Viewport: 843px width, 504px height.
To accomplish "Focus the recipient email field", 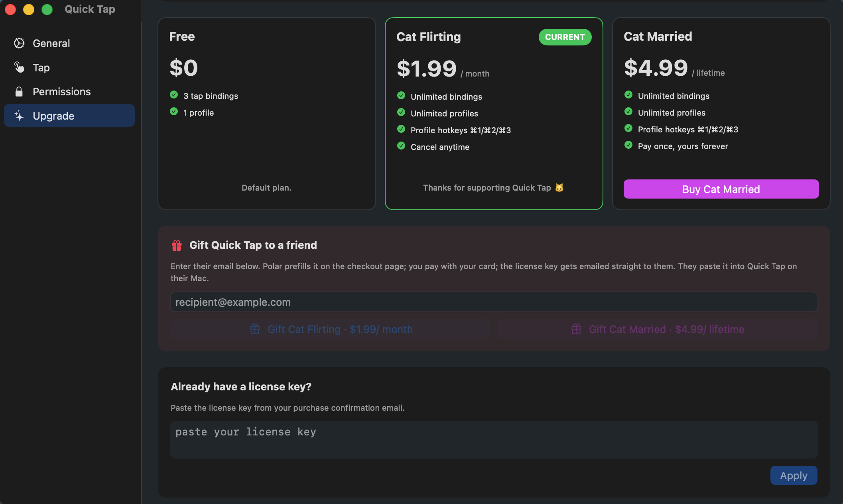I will pyautogui.click(x=494, y=302).
